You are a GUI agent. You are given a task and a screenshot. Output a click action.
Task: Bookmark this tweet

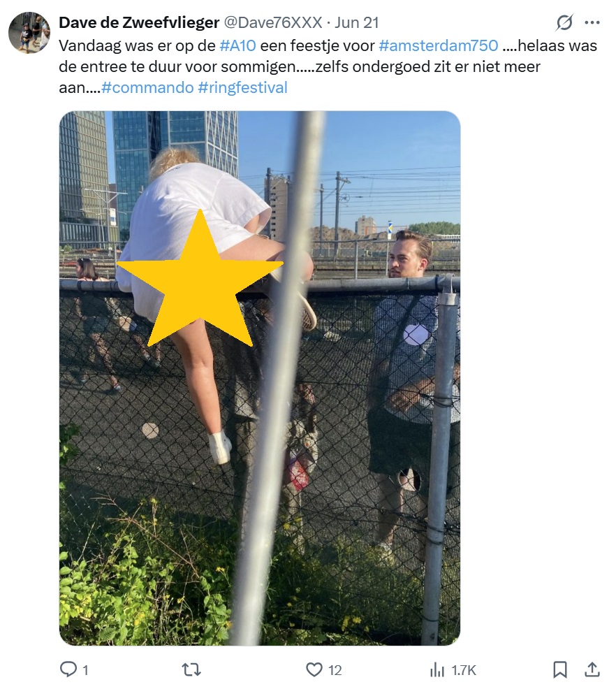[x=560, y=669]
